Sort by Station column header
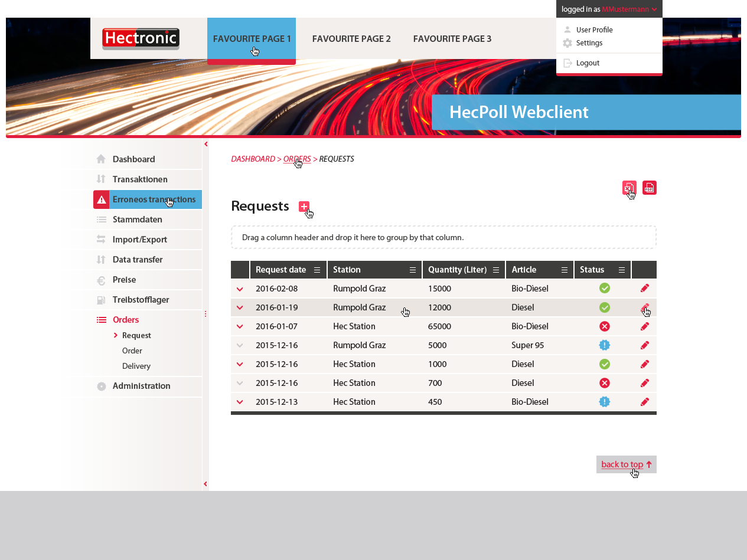Image resolution: width=747 pixels, height=560 pixels. click(347, 270)
